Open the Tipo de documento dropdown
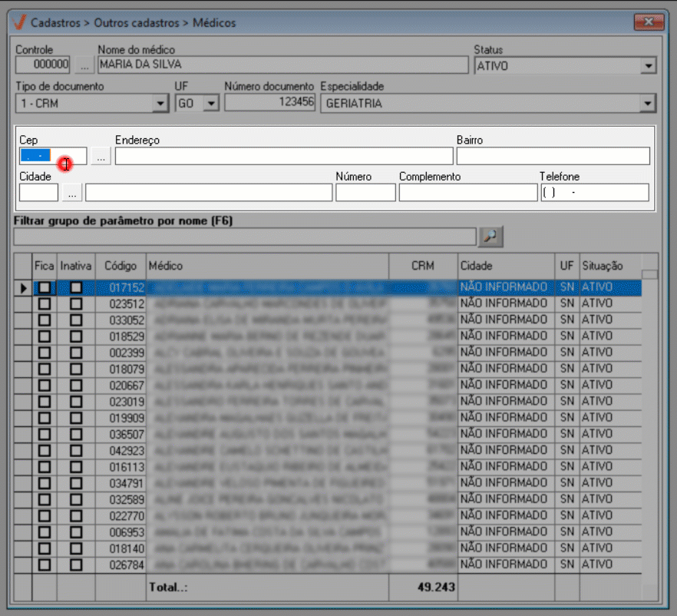 (x=160, y=103)
